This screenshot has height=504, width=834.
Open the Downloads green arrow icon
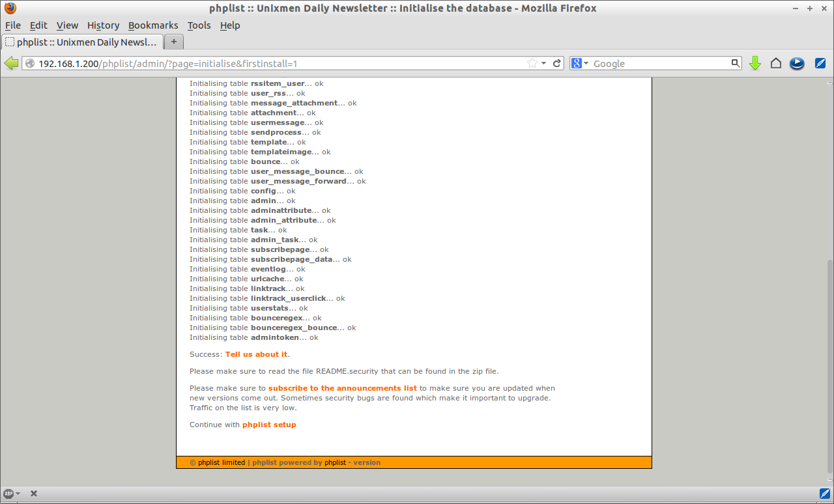click(755, 63)
